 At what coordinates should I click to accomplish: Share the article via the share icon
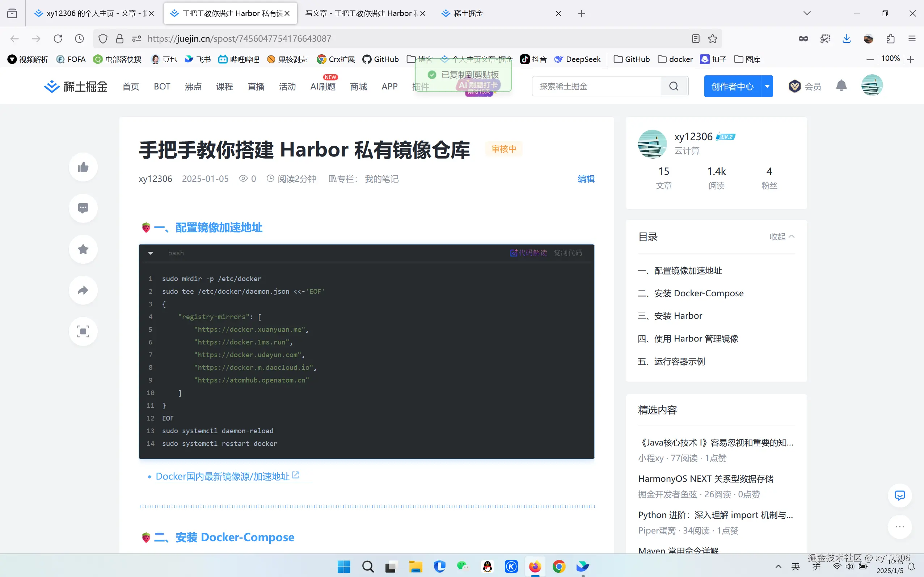[83, 290]
